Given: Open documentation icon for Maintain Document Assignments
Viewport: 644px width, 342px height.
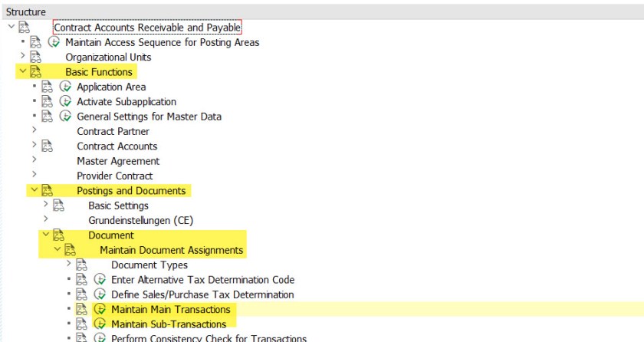Looking at the screenshot, I should tap(71, 250).
